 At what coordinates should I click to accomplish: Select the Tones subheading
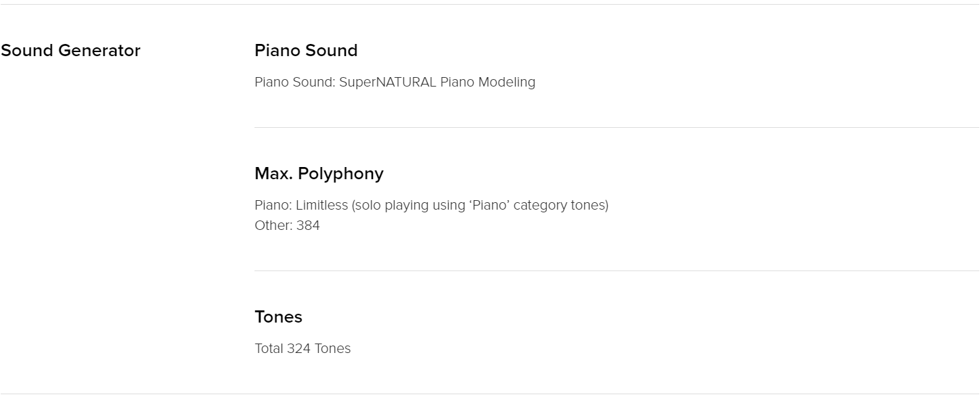click(278, 317)
